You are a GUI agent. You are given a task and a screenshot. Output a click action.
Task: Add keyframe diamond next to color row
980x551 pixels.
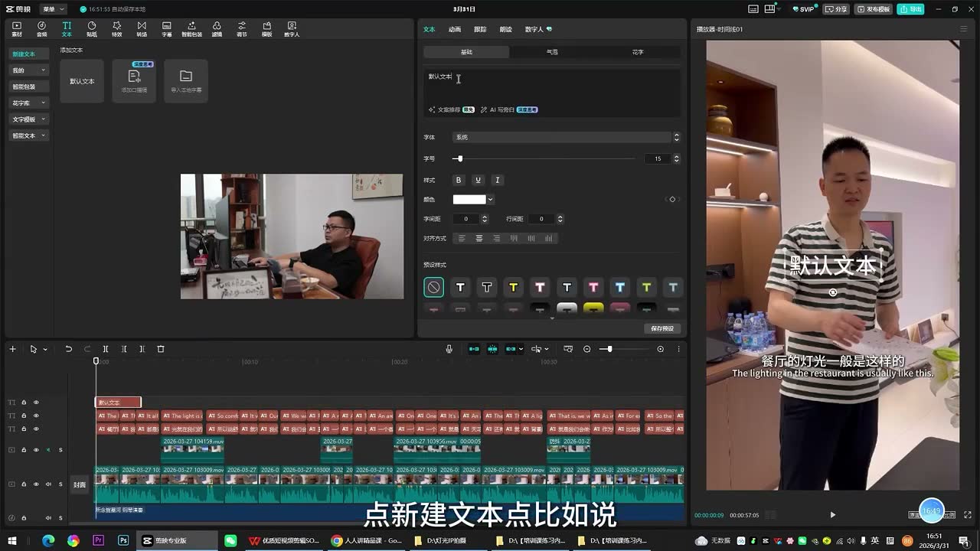pos(672,199)
